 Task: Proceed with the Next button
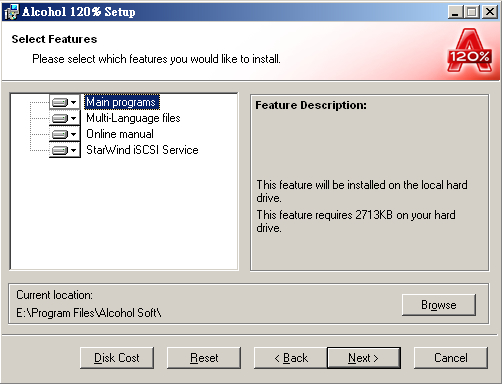tap(364, 358)
